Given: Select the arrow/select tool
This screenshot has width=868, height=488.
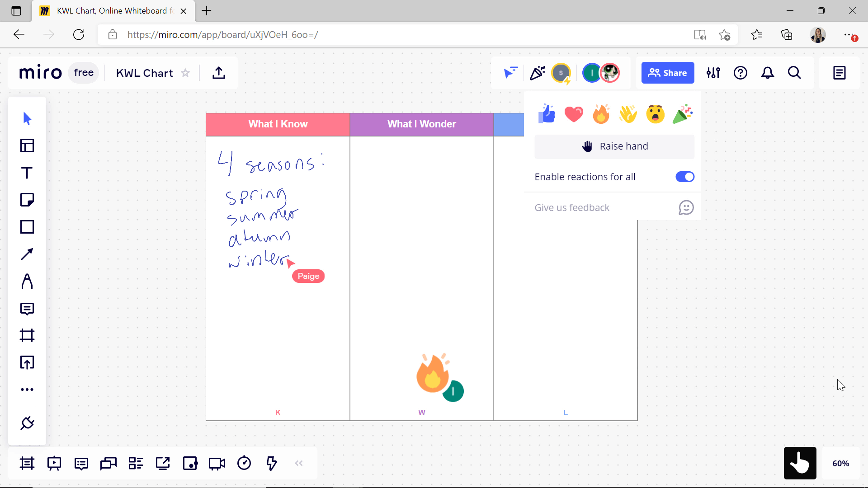Looking at the screenshot, I should [27, 118].
